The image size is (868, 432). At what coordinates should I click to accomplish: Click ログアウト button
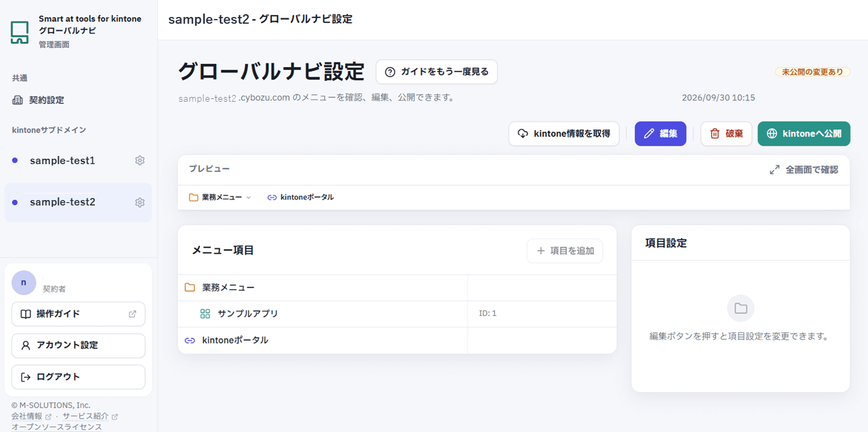(x=79, y=377)
